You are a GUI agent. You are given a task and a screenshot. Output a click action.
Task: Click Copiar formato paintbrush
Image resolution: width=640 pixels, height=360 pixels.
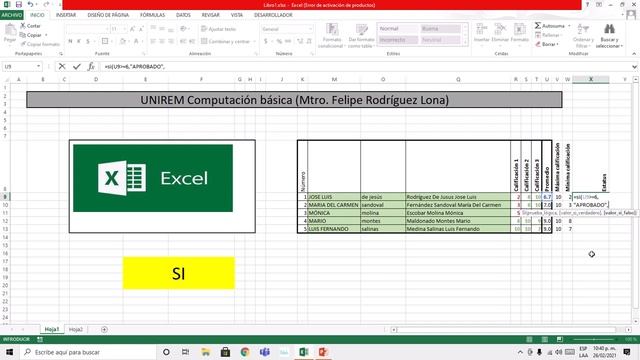[40, 44]
